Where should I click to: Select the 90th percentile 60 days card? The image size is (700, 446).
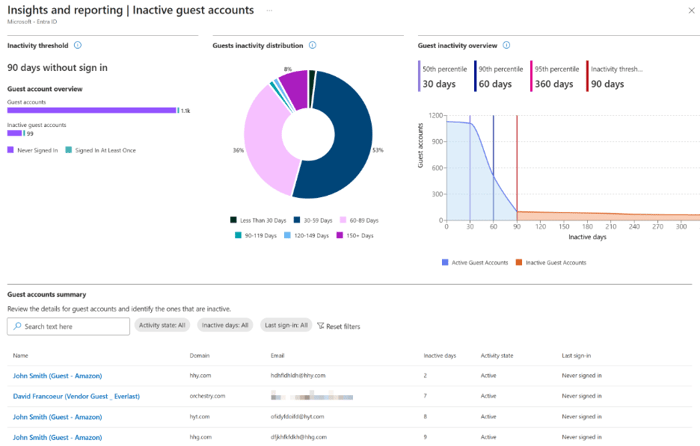500,76
